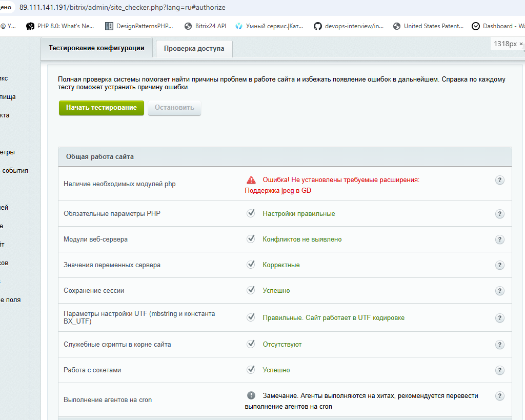525x420 pixels.
Task: Click checkmark next to 'Корректные'
Action: (251, 264)
